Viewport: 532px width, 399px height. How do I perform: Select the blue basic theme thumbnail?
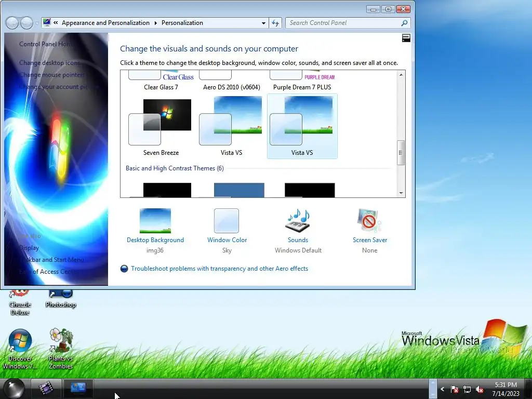tap(239, 190)
